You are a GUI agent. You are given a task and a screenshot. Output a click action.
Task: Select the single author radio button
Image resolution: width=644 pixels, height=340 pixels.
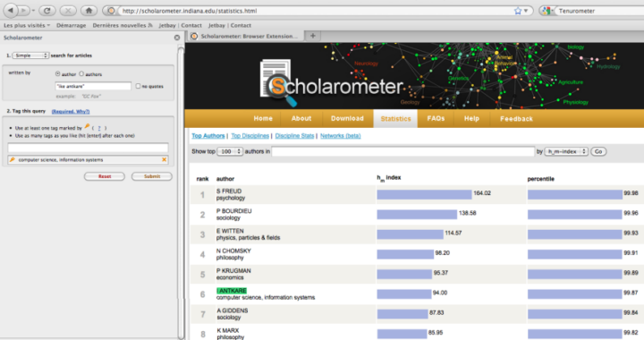click(57, 74)
